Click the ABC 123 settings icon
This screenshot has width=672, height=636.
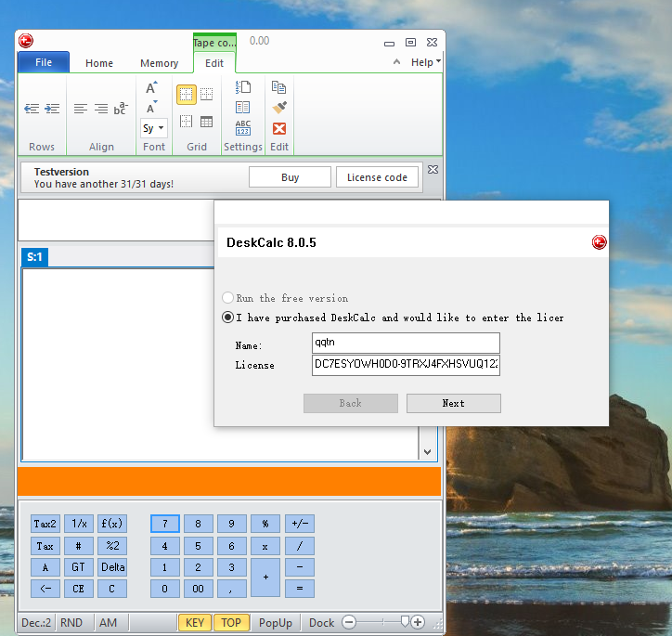pyautogui.click(x=243, y=127)
